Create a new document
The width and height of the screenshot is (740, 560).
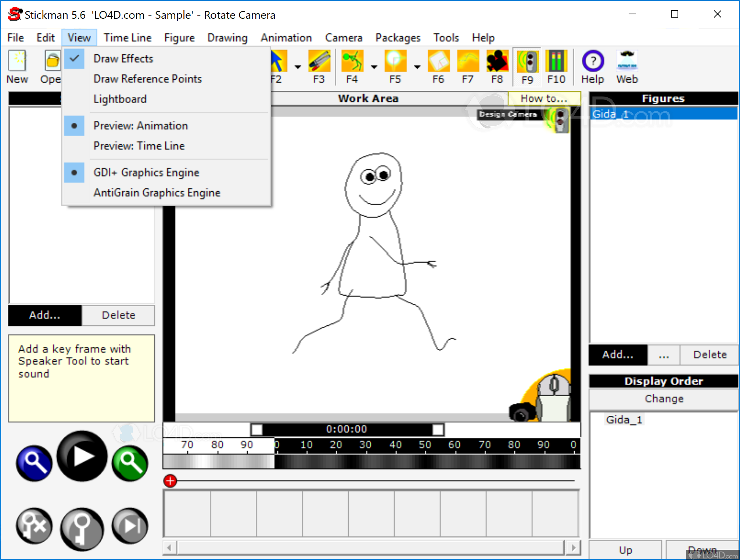coord(17,62)
